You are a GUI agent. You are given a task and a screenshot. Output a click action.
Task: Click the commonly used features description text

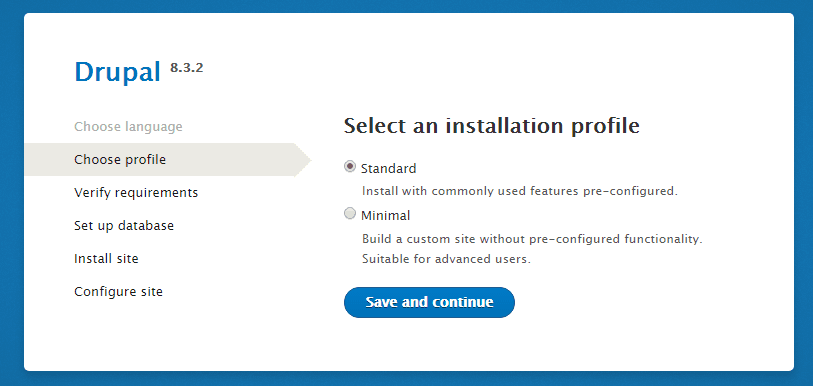(x=520, y=191)
